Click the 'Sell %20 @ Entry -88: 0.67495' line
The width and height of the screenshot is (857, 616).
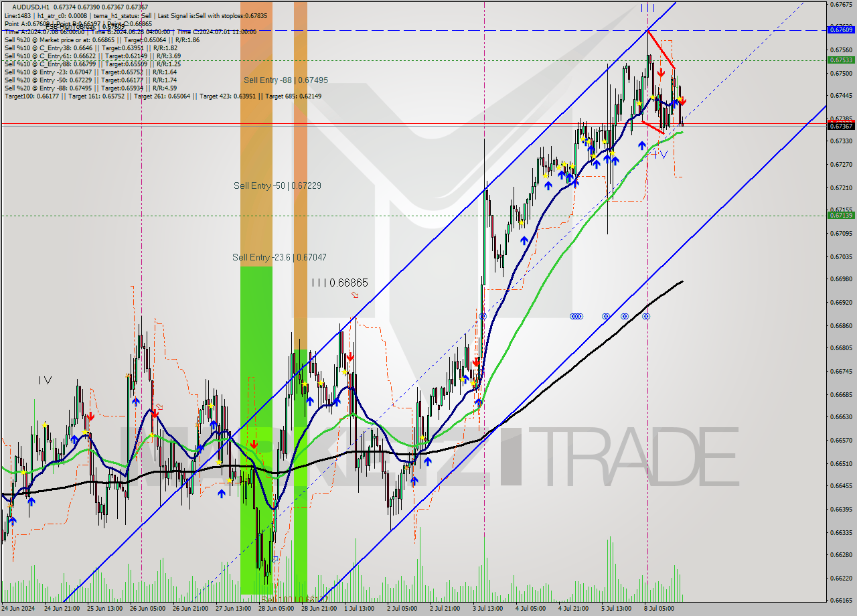(90, 88)
